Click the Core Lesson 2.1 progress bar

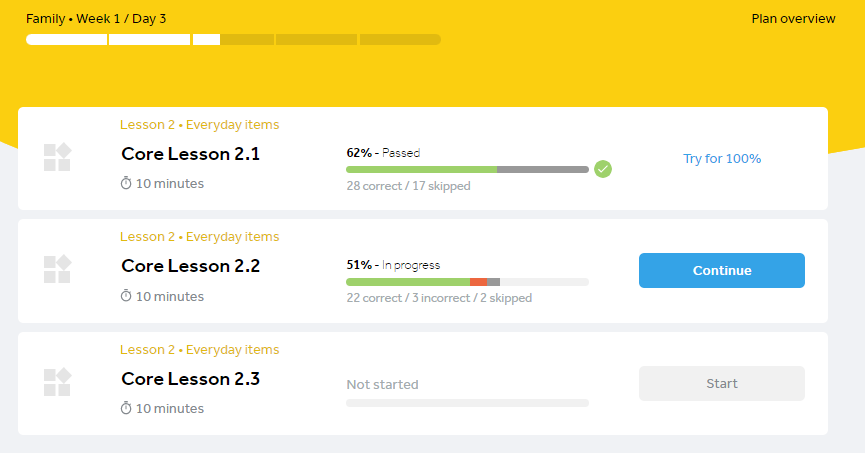point(467,170)
